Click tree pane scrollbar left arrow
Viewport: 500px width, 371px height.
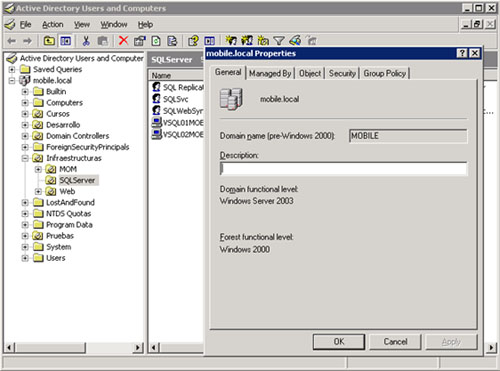tap(10, 348)
